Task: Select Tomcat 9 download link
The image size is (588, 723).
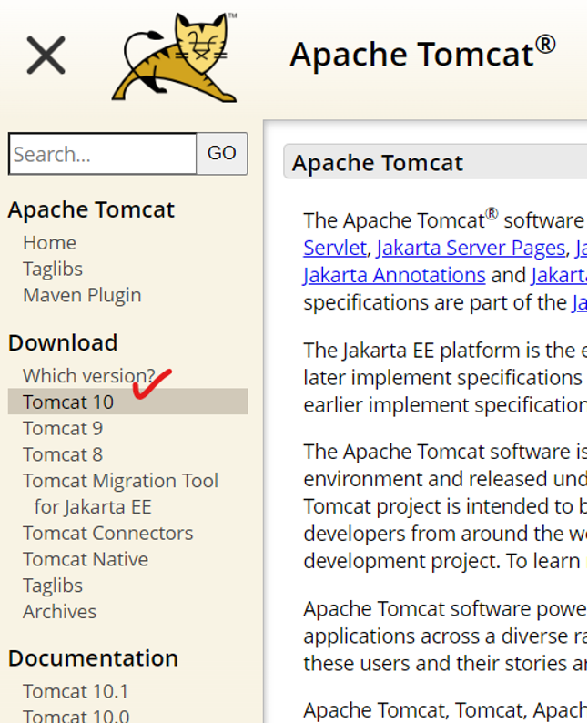Action: [63, 428]
